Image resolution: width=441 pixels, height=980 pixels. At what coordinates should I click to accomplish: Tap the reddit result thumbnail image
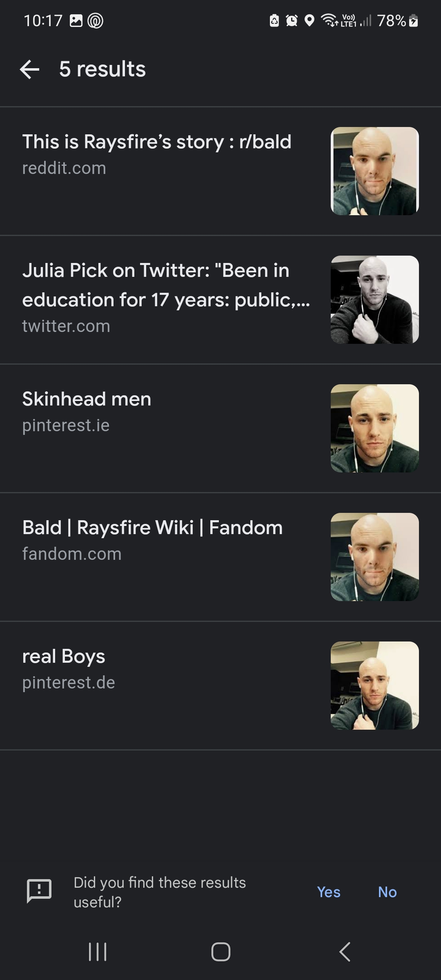click(x=375, y=171)
